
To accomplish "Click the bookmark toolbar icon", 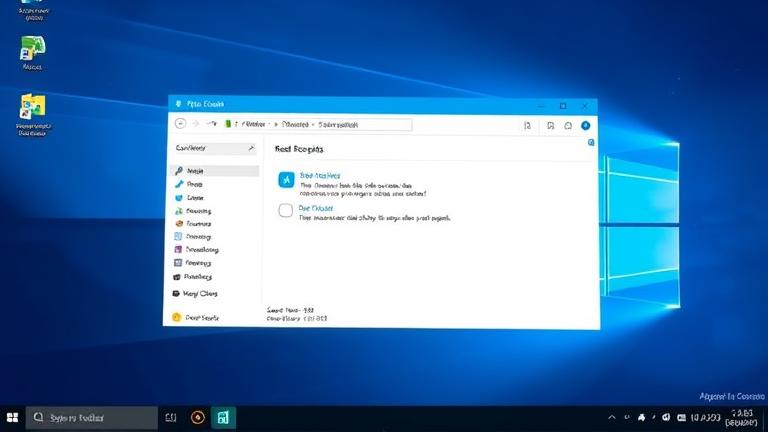I will [x=551, y=126].
